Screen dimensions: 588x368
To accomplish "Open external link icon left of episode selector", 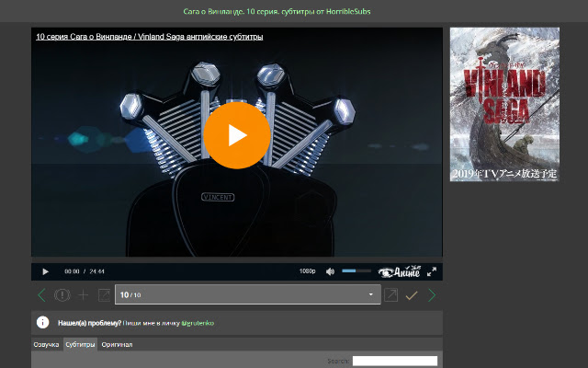I will [x=104, y=295].
